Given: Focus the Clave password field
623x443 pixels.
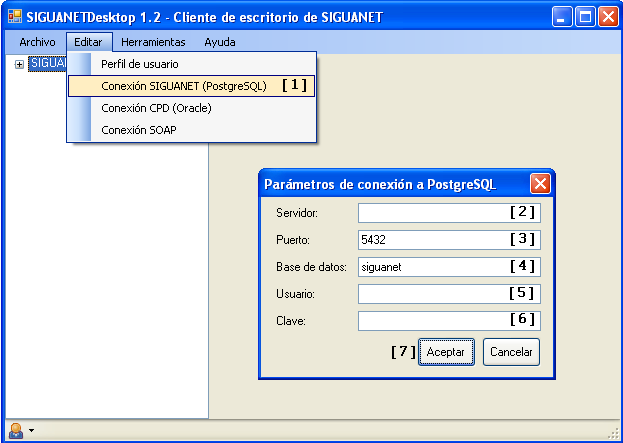Looking at the screenshot, I should click(x=449, y=321).
